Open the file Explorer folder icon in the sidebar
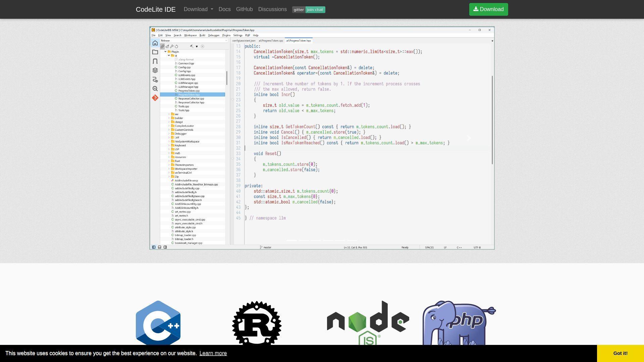This screenshot has height=362, width=644. pos(155,52)
